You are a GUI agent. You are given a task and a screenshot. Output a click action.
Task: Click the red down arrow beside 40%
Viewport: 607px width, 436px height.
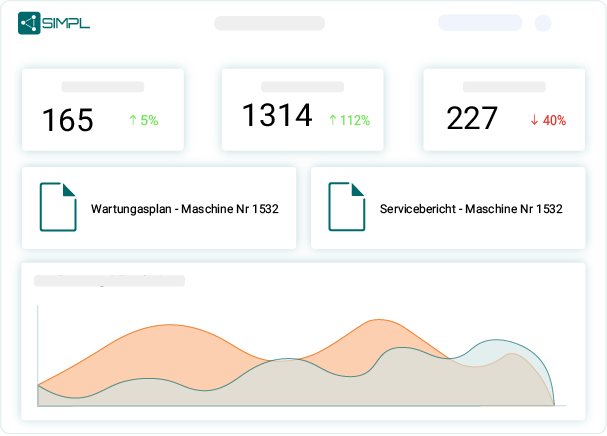pos(534,120)
